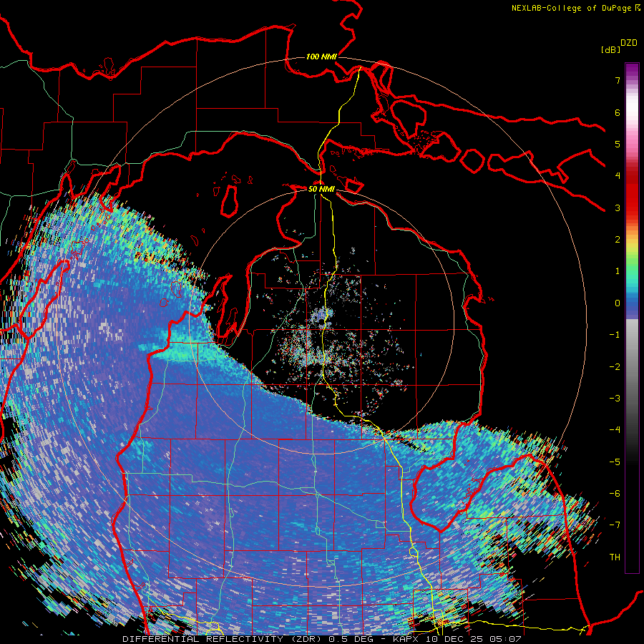The height and width of the screenshot is (644, 644).
Task: Click the scale value 5
Action: tap(618, 144)
